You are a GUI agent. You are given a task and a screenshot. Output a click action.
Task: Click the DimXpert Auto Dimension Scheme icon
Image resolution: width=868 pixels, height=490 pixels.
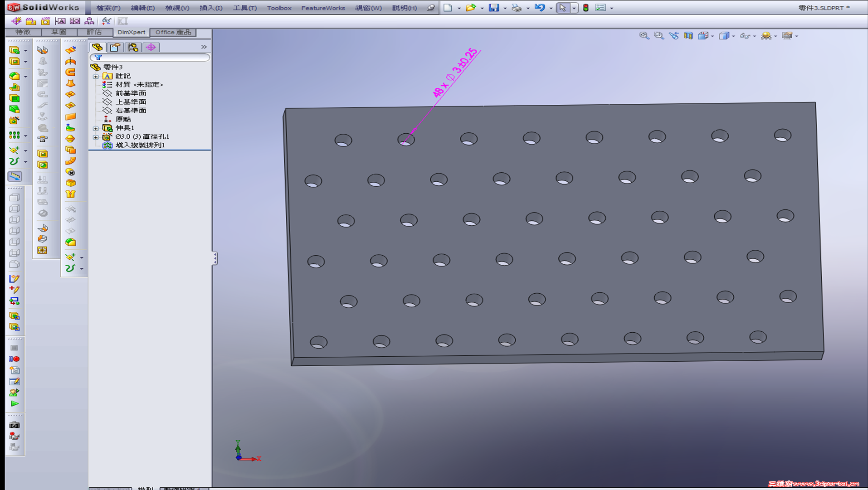[x=17, y=21]
